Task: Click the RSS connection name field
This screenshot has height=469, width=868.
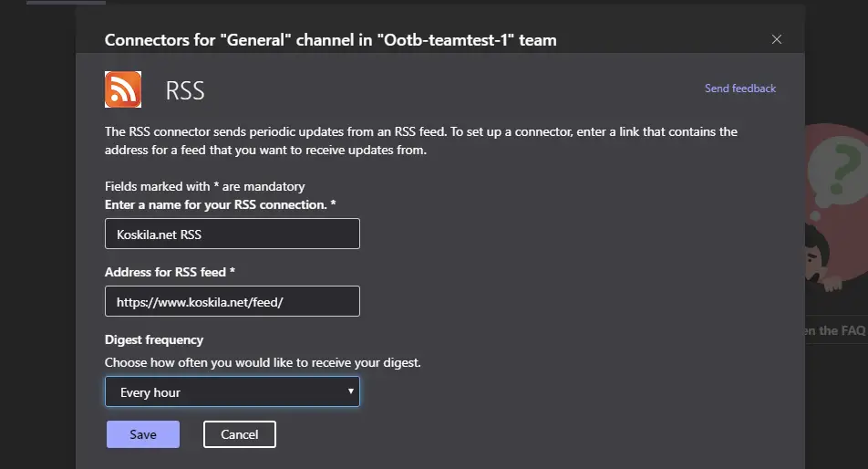Action: point(232,234)
